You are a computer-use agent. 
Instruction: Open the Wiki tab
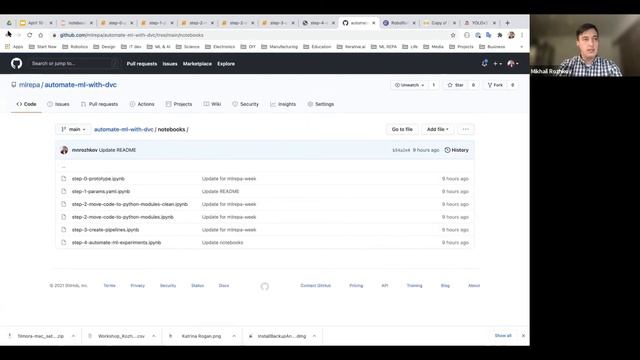click(213, 104)
